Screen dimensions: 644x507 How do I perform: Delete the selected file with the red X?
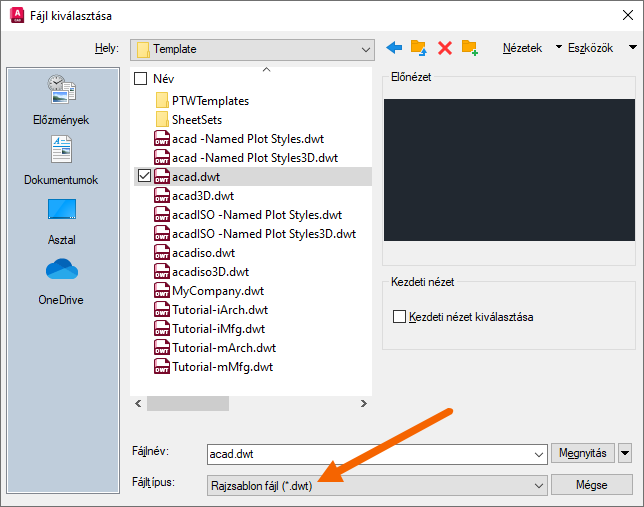(x=445, y=48)
